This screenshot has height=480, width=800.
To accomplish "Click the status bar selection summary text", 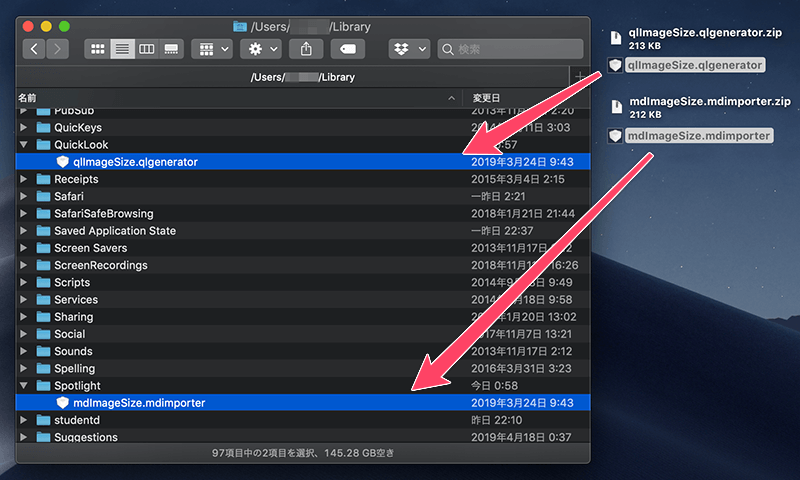I will (x=303, y=453).
